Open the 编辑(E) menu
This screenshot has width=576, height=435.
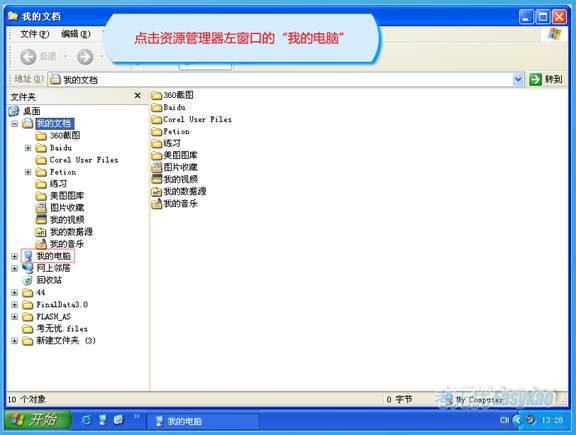[x=76, y=34]
